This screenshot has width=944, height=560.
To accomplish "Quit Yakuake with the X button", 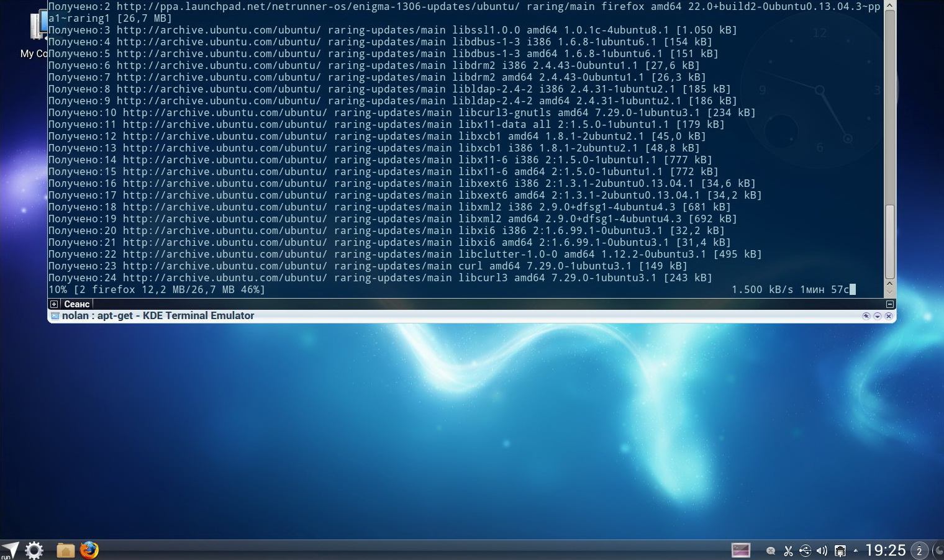I will pyautogui.click(x=889, y=316).
